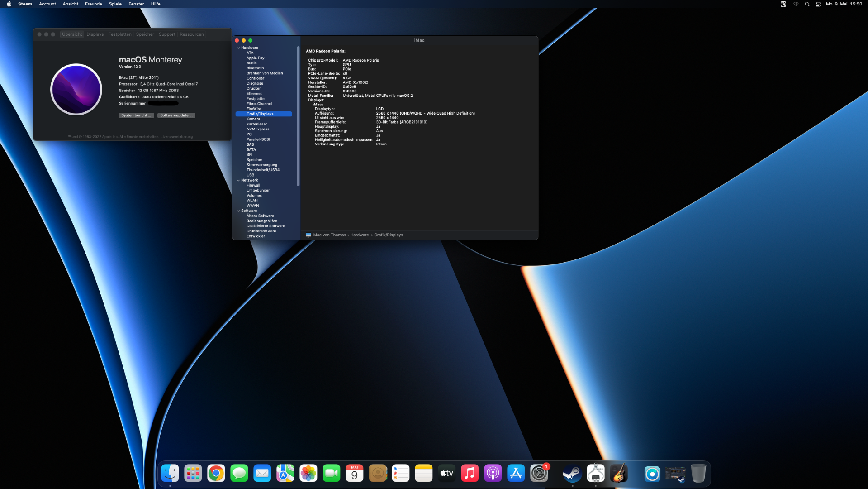Open the App Store dock icon
The height and width of the screenshot is (489, 868).
[516, 474]
